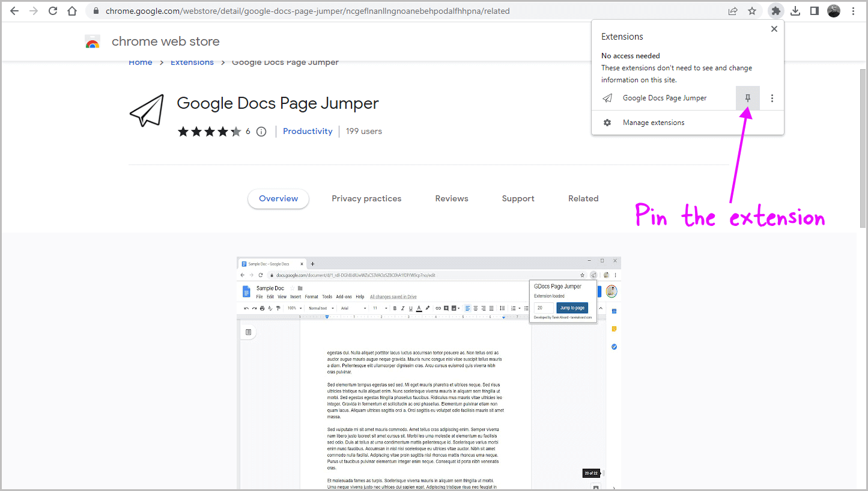
Task: Open the Productivity category link
Action: tap(307, 131)
